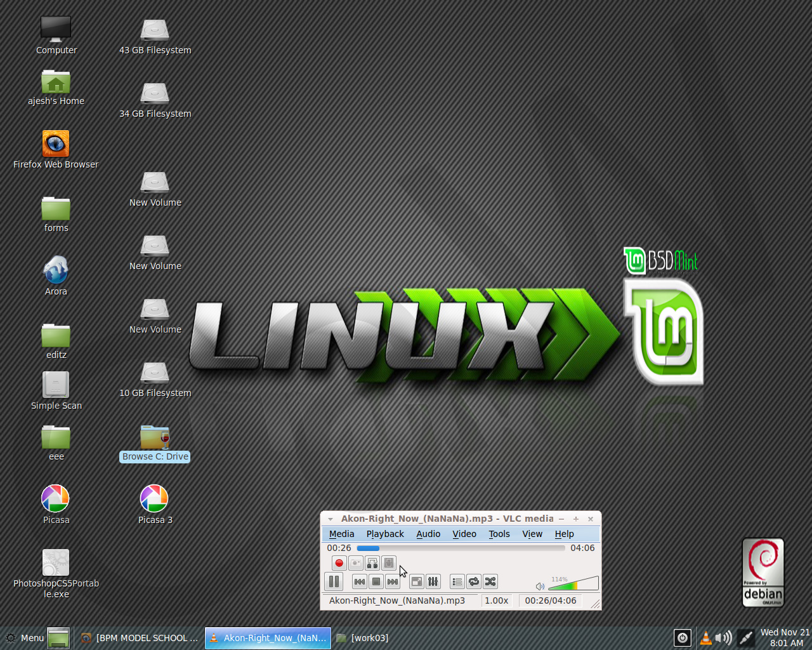This screenshot has height=650, width=812.
Task: Skip to next track in VLC
Action: pos(393,581)
